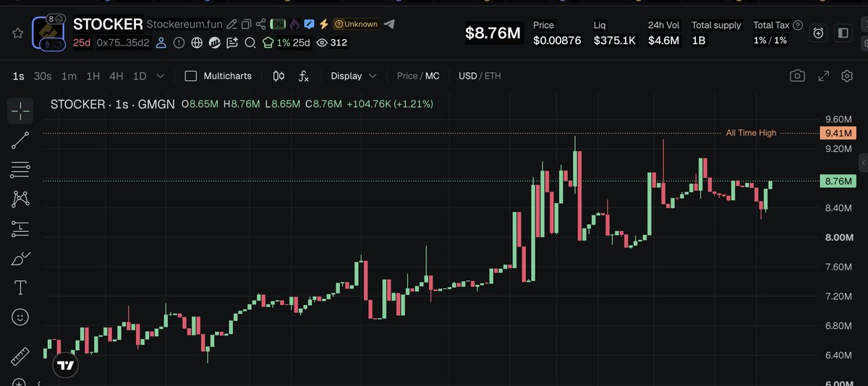Select the Text annotation tool

pos(20,288)
